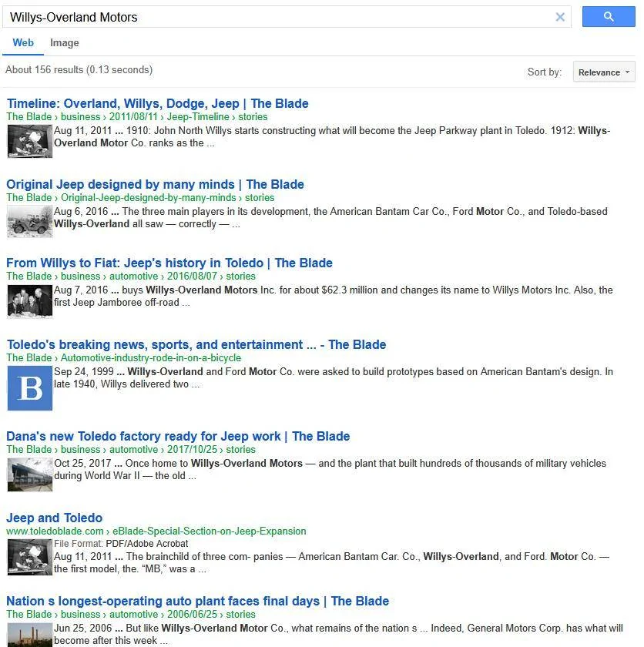The height and width of the screenshot is (647, 644).
Task: Open Nation's longest-operating auto plant result
Action: (198, 602)
